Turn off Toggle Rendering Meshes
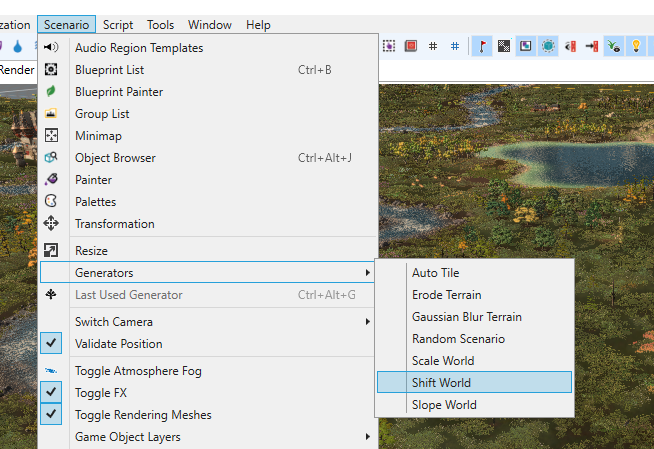 pyautogui.click(x=51, y=414)
